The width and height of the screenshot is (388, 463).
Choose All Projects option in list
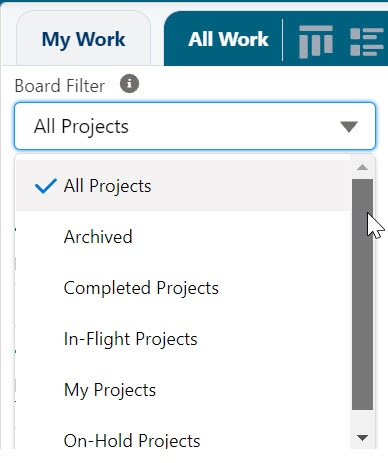(183, 186)
